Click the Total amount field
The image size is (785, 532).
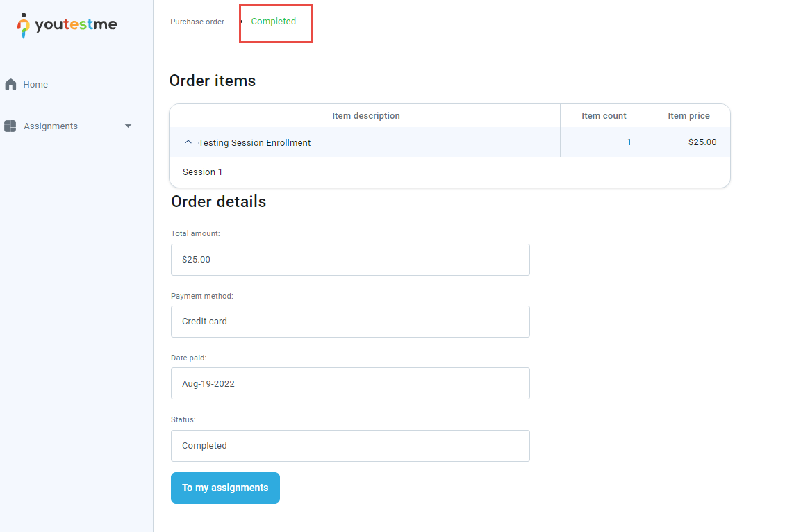coord(350,260)
